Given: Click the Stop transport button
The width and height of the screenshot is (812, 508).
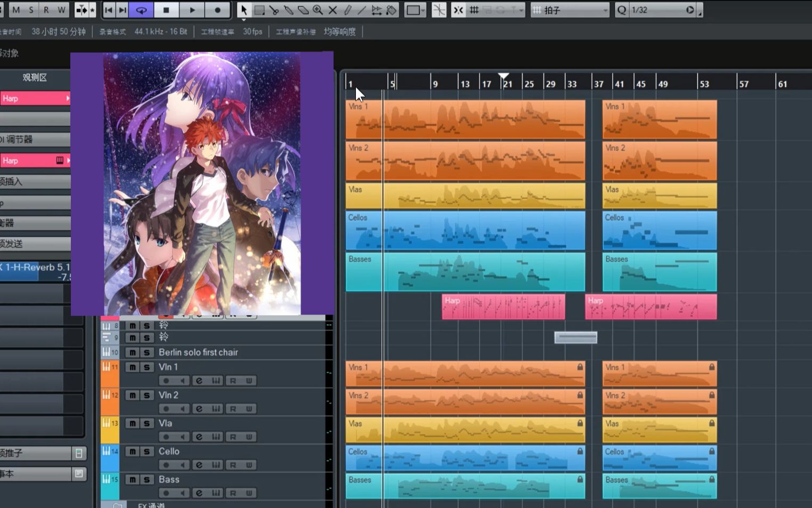Looking at the screenshot, I should [166, 10].
